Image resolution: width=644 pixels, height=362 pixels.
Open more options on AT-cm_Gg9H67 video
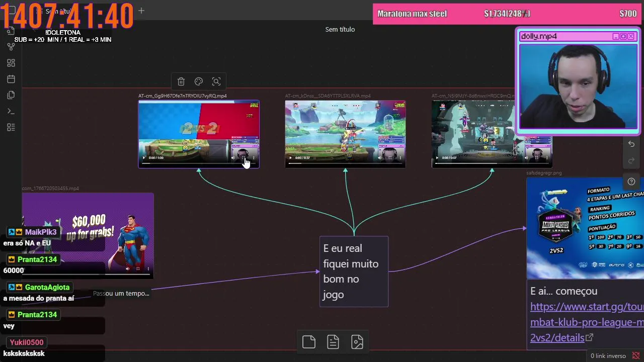[254, 158]
